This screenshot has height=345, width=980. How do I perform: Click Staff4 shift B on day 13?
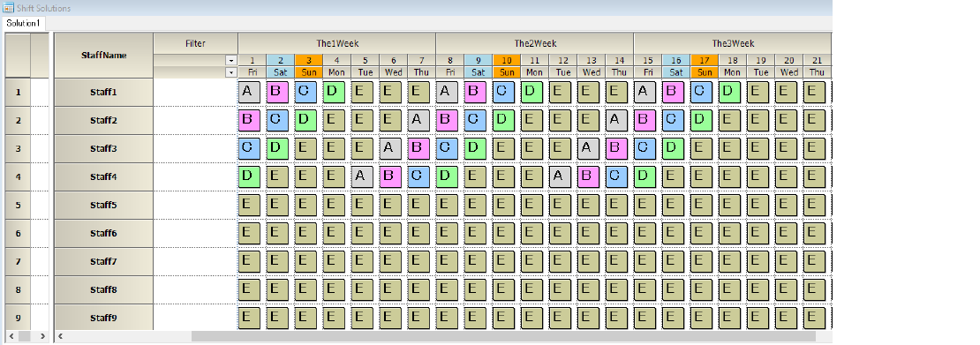(x=589, y=176)
